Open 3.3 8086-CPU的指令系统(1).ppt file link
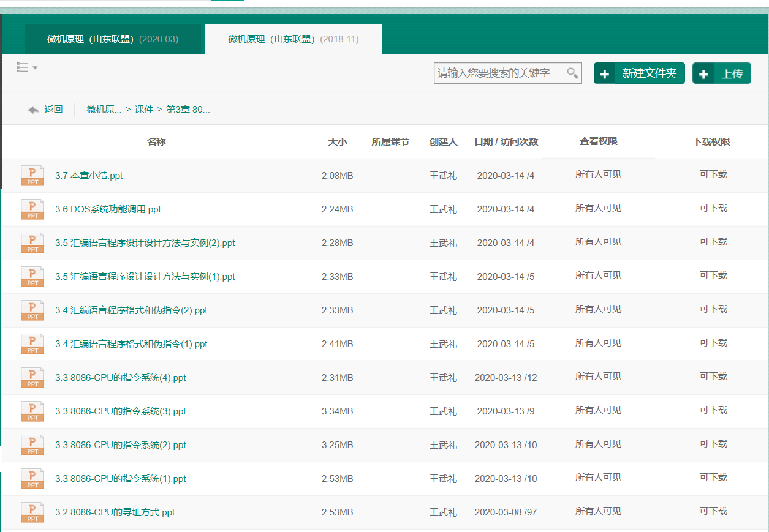The width and height of the screenshot is (769, 532). [x=120, y=479]
